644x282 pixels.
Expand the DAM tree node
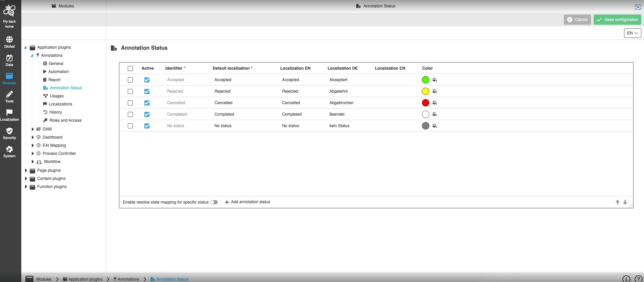(x=33, y=129)
